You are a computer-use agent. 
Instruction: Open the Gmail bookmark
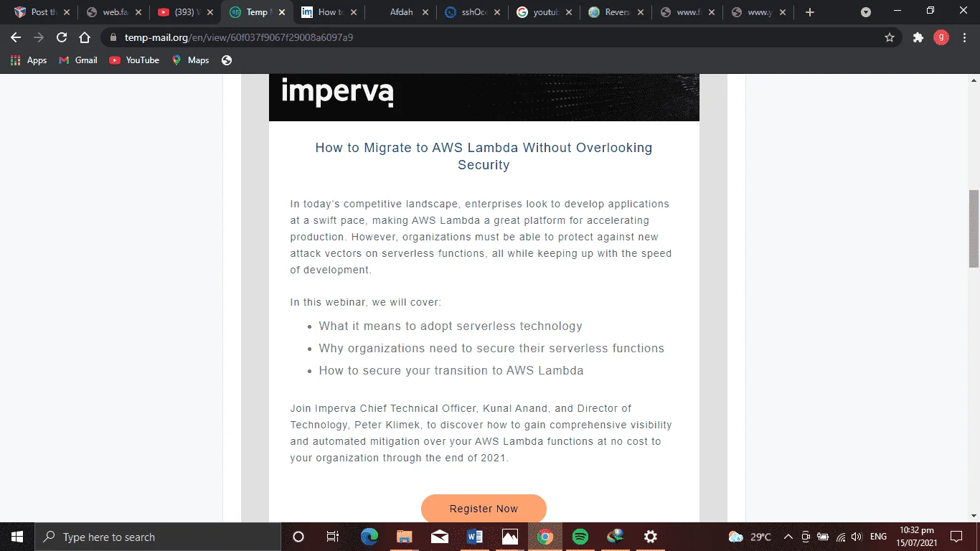tap(78, 60)
